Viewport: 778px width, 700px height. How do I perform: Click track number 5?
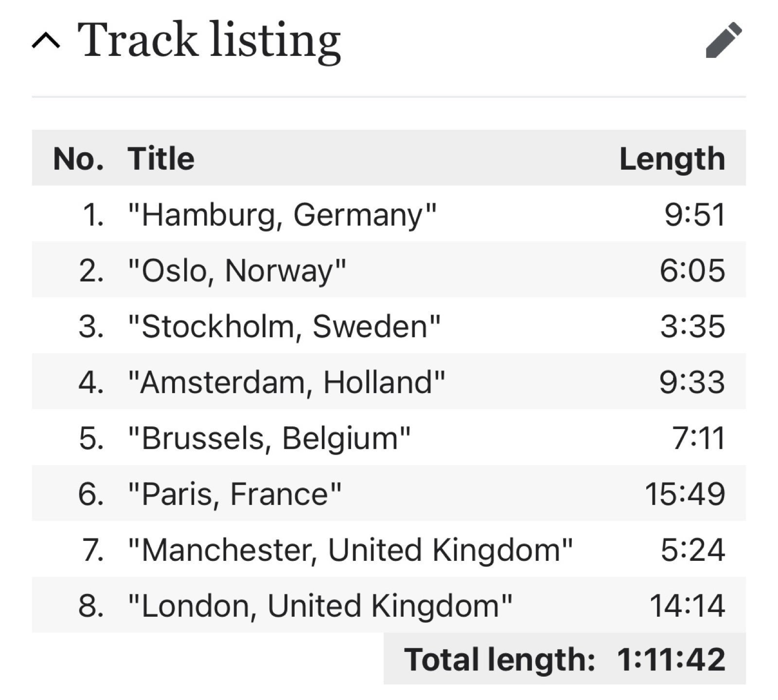coord(91,438)
